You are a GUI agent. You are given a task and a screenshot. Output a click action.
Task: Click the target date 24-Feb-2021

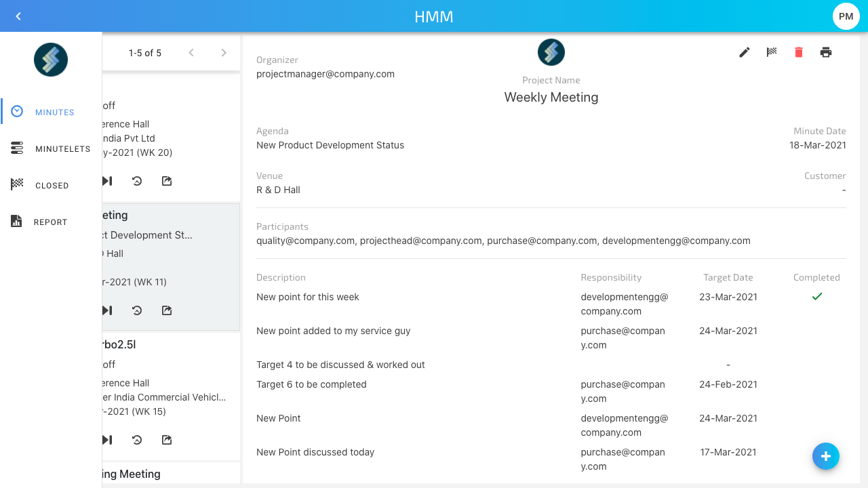(x=728, y=384)
